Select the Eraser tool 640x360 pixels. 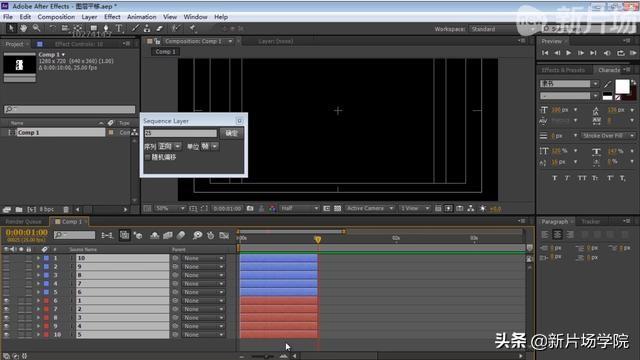click(160, 28)
